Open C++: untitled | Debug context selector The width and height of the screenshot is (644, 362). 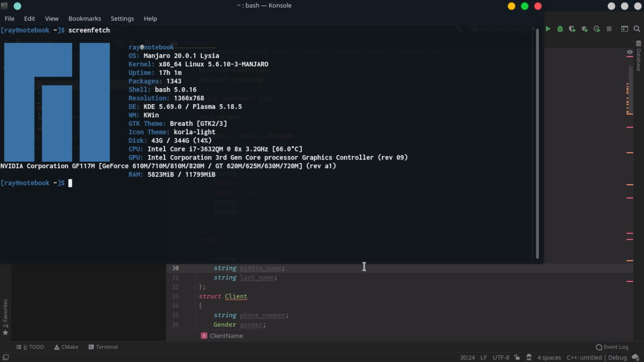coord(597,357)
